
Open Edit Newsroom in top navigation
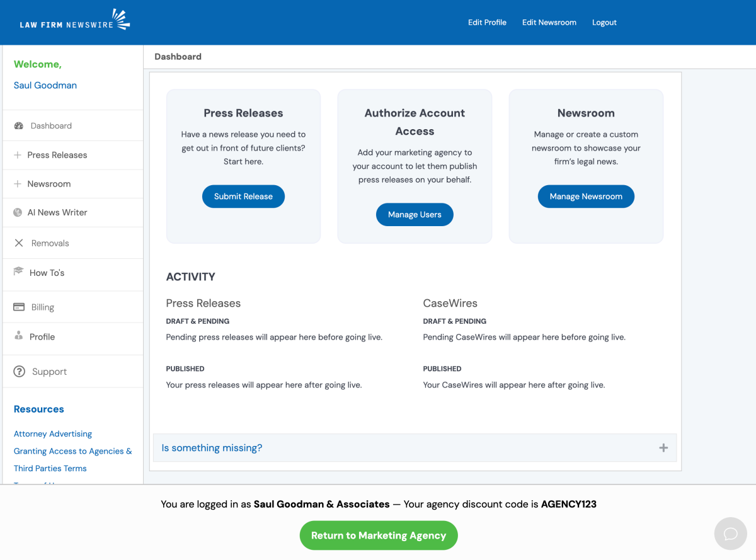[549, 23]
